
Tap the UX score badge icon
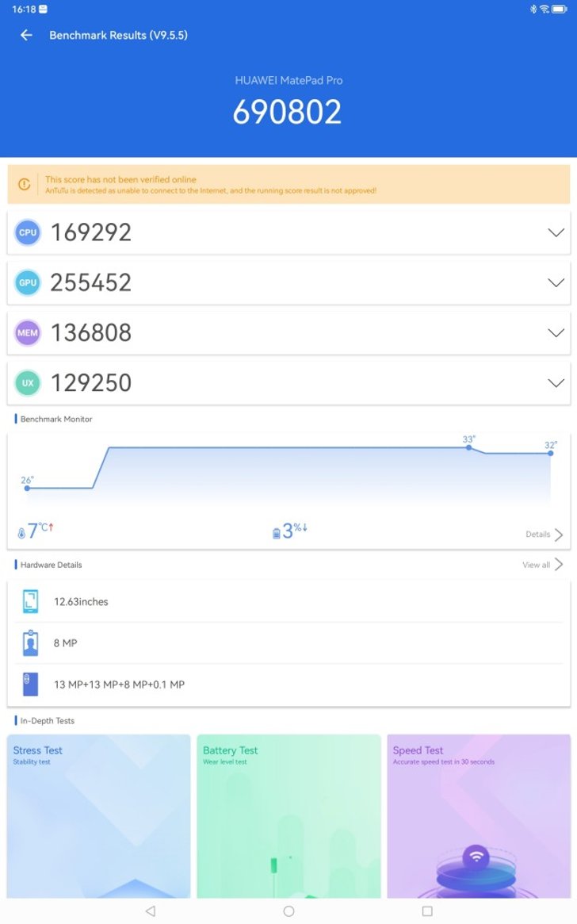click(28, 383)
